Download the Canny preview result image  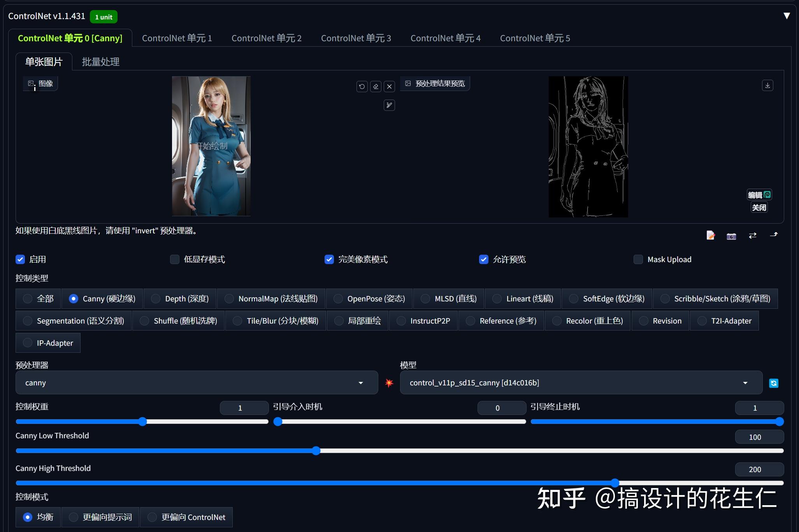point(767,85)
